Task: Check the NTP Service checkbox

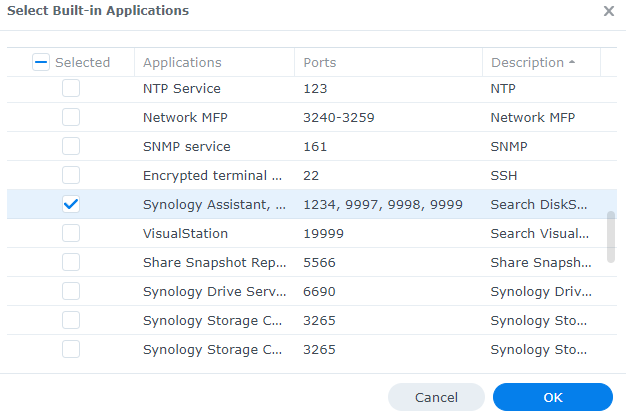Action: tap(71, 88)
